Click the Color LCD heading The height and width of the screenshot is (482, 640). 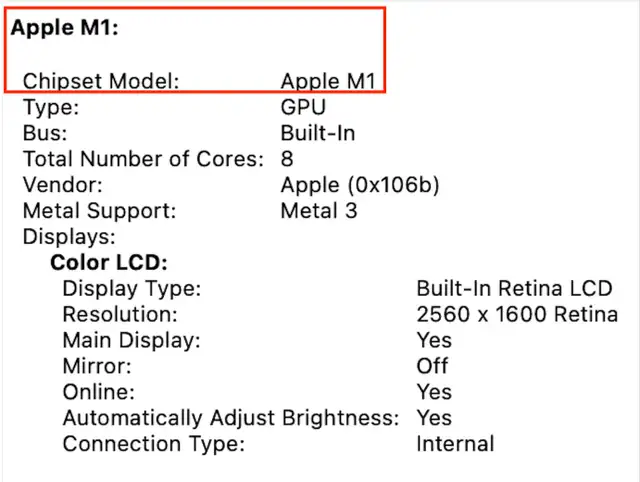[x=109, y=262]
